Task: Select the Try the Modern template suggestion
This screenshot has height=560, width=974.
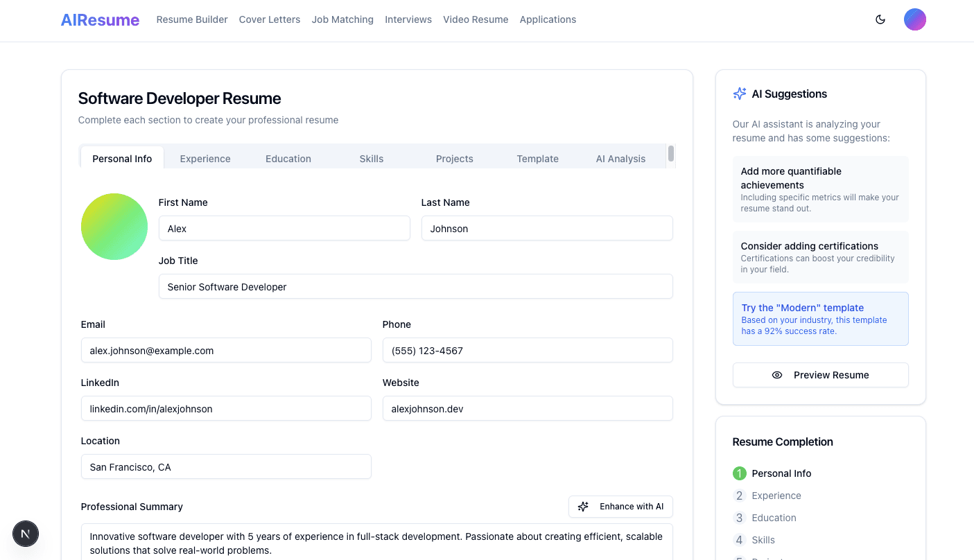Action: tap(820, 318)
